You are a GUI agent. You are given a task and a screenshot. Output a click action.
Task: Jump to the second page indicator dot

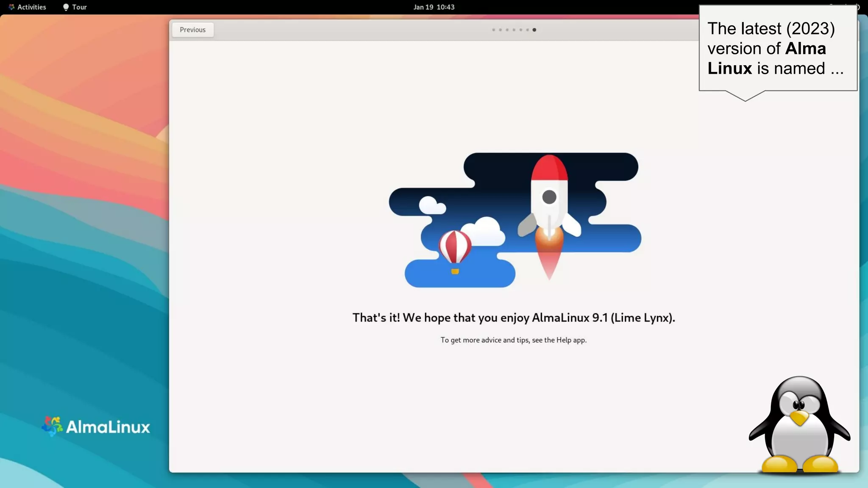[500, 30]
